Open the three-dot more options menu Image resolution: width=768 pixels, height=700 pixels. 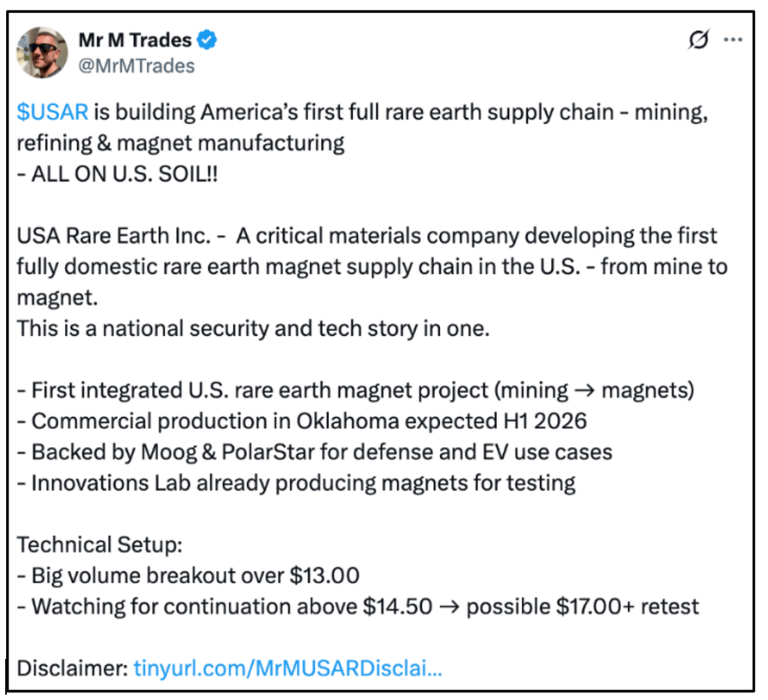(x=733, y=41)
